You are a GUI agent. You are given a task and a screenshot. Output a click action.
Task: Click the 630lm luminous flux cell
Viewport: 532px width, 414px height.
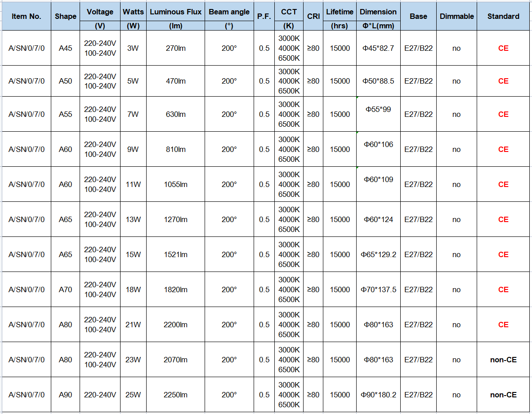tap(176, 114)
